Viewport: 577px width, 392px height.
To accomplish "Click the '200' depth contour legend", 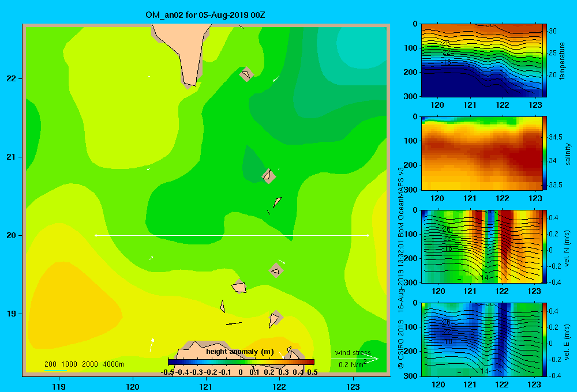I will 50,364.
